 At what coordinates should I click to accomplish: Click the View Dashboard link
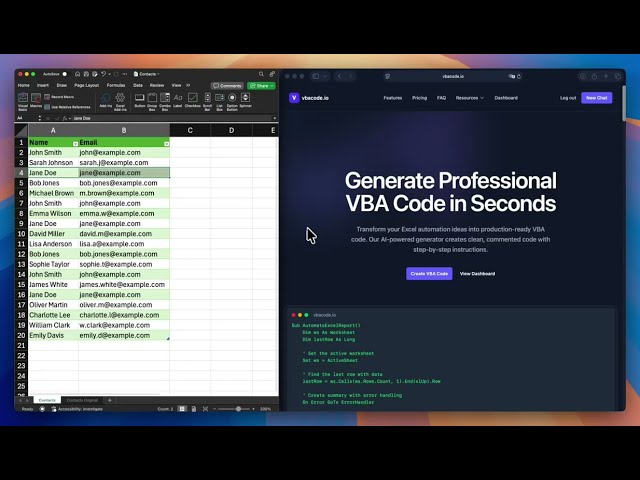pos(477,273)
